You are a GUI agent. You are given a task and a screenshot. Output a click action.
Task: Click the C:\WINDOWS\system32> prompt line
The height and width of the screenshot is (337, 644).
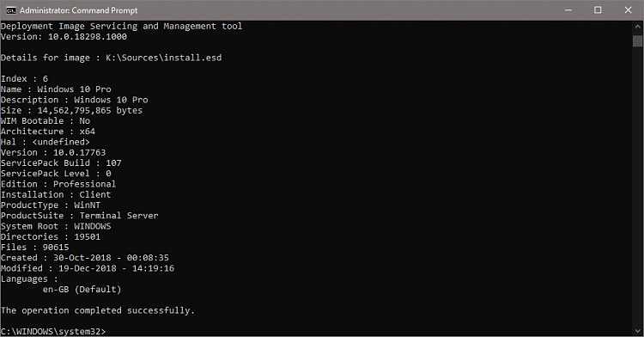[x=53, y=331]
